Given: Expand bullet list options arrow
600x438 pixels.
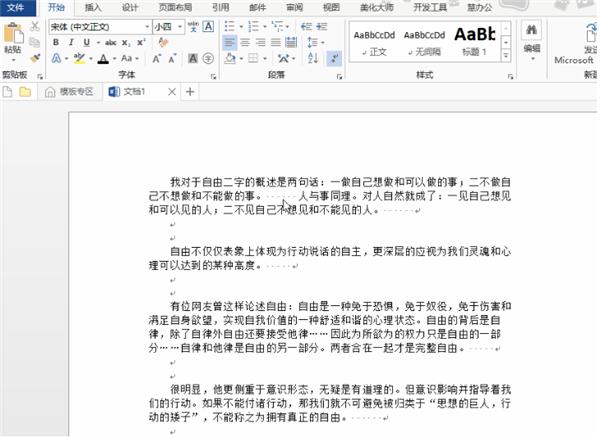Looking at the screenshot, I should [241, 27].
